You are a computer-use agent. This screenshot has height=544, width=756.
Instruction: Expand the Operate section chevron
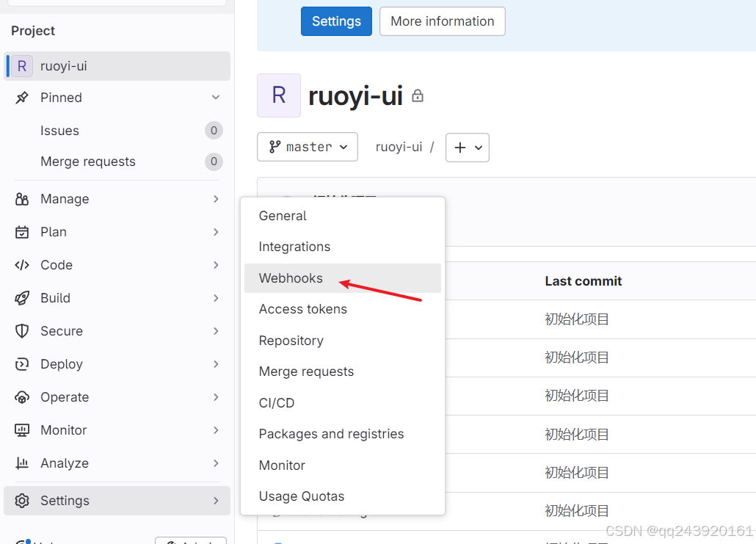click(216, 397)
